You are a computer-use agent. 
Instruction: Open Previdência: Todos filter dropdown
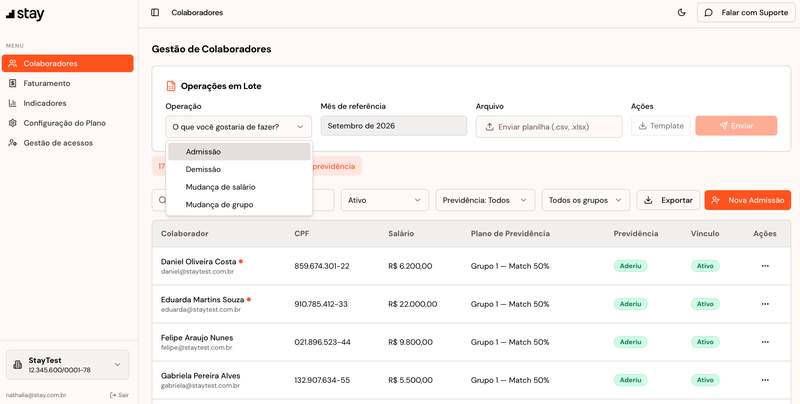pyautogui.click(x=485, y=200)
